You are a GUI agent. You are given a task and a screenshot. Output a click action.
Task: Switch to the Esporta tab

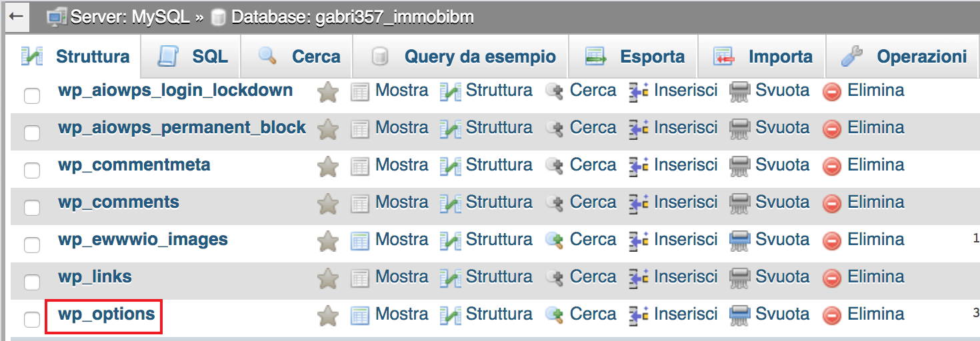point(634,57)
